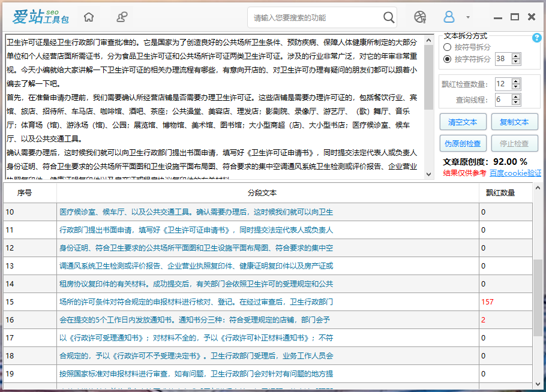Open the skin theme icon
The width and height of the screenshot is (546, 392).
pyautogui.click(x=420, y=17)
